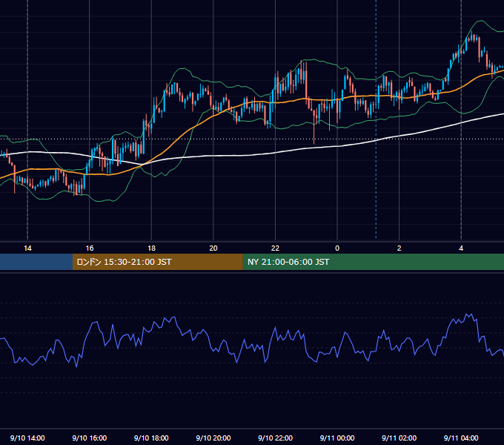
Task: Click the 9/10 22:00 date label
Action: click(276, 438)
